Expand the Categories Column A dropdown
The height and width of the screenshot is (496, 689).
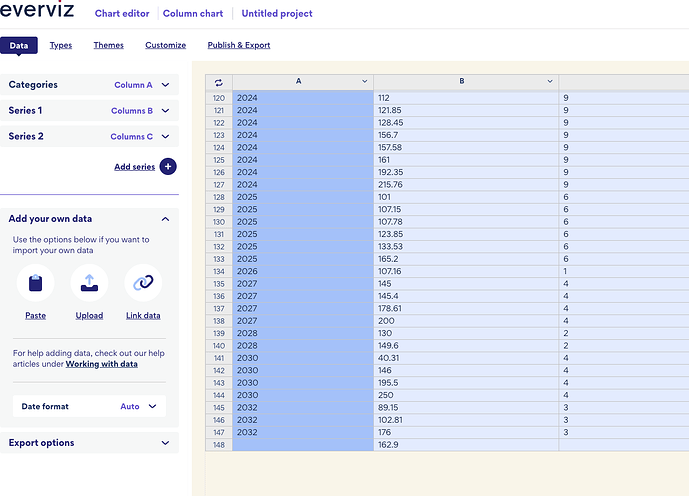tap(165, 85)
